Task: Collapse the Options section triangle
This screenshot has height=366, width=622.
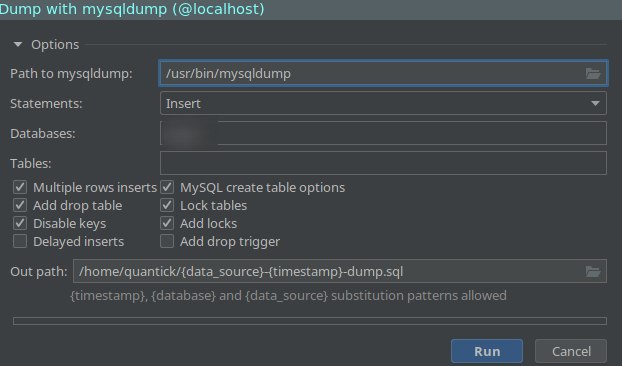Action: click(x=18, y=44)
